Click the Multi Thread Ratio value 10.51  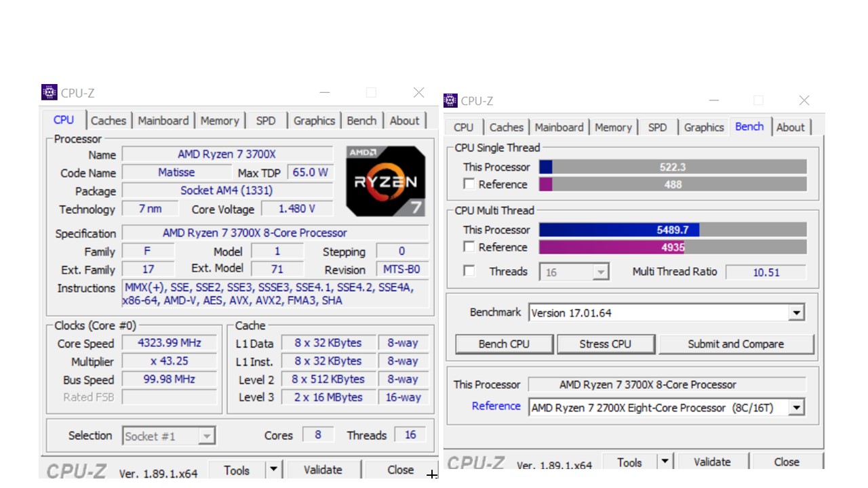tap(766, 272)
